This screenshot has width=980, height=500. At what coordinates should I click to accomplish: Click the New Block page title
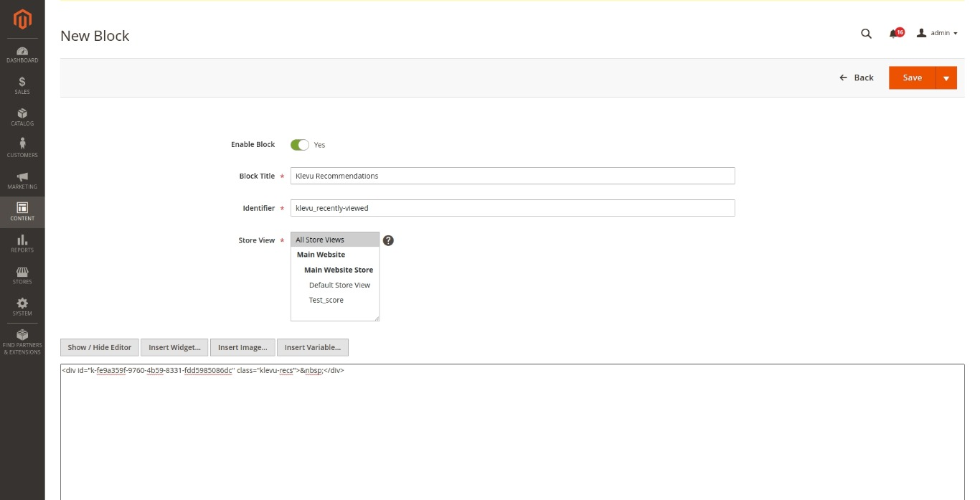[x=95, y=36]
